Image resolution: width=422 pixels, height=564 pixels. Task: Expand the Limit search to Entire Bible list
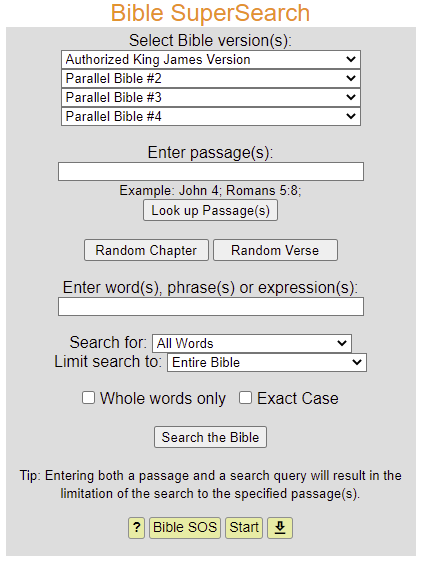point(267,363)
